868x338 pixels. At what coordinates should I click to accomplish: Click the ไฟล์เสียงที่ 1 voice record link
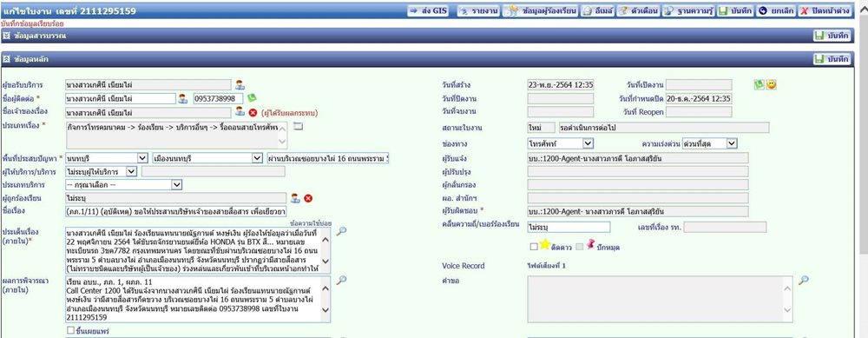[x=546, y=266]
